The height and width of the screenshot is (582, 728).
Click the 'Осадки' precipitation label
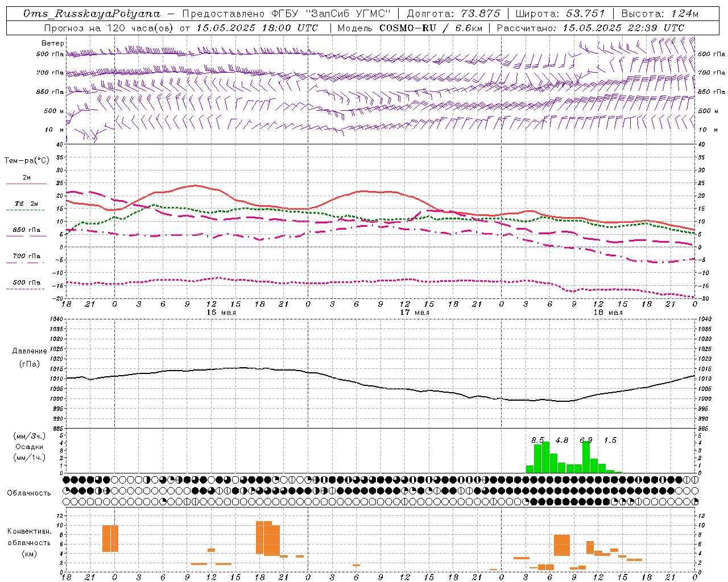30,447
